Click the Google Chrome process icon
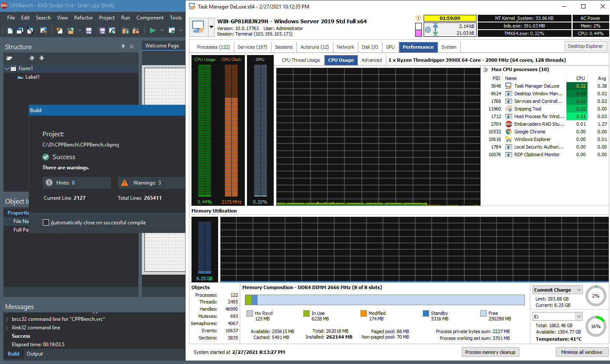The width and height of the screenshot is (610, 364). [x=509, y=132]
